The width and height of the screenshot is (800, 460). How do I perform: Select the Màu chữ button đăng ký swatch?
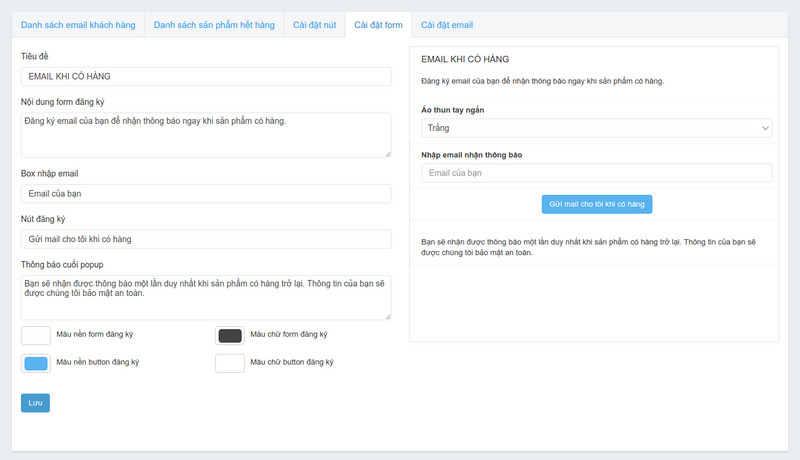click(230, 363)
